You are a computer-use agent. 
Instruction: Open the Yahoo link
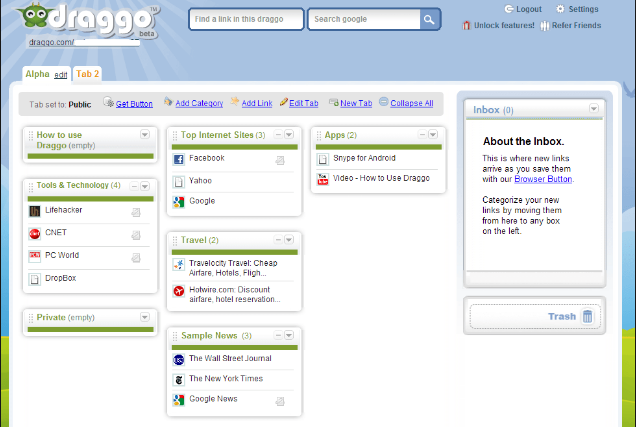click(x=200, y=181)
